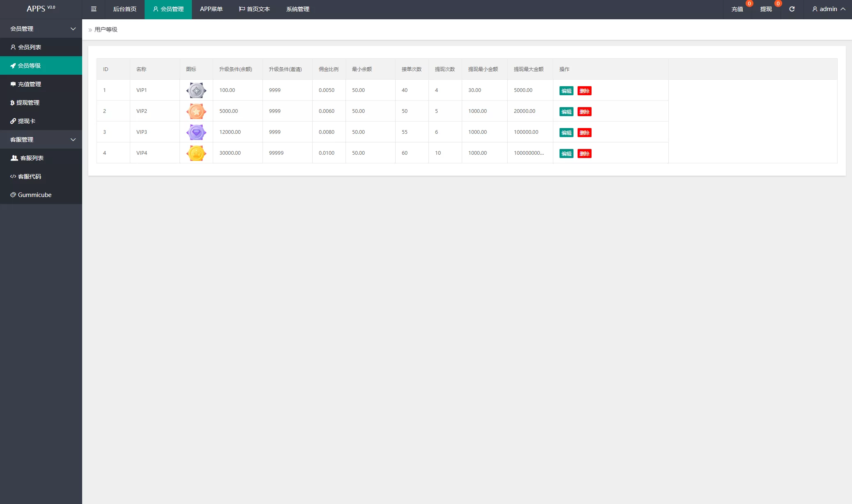Image resolution: width=852 pixels, height=504 pixels.
Task: Open 提现 notifications in top bar
Action: [x=766, y=9]
